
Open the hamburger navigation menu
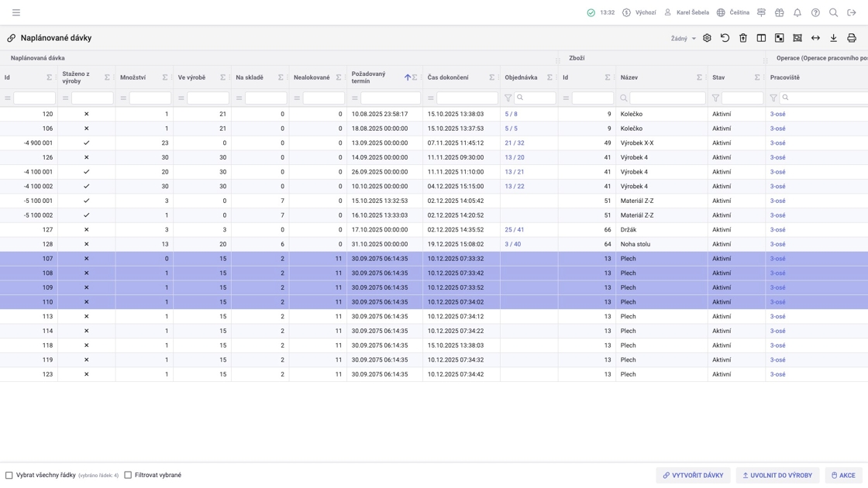tap(16, 12)
